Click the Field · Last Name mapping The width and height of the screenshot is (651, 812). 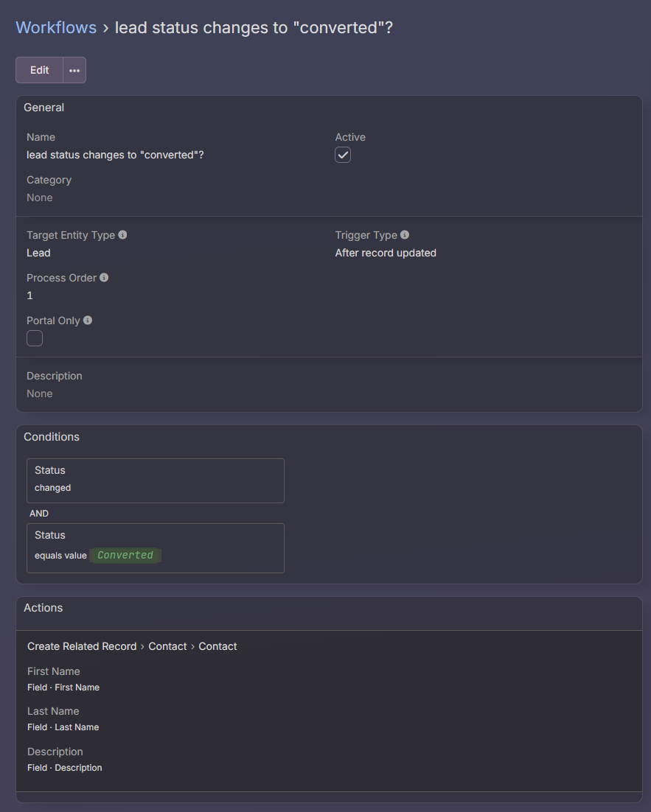[63, 727]
